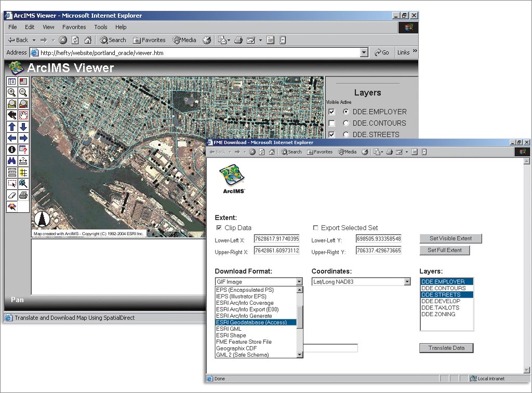The height and width of the screenshot is (393, 532).
Task: Click scroll-up arrow of format list
Action: (x=300, y=290)
